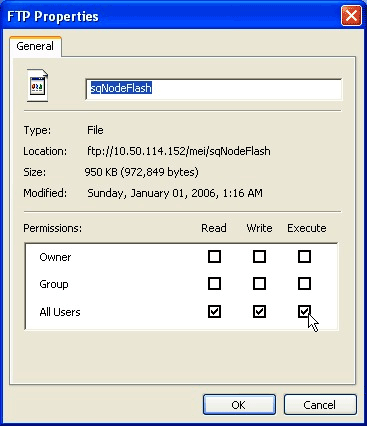Screen dimensions: 367x426
Task: Enable Owner Read permission checkbox
Action: click(x=214, y=257)
